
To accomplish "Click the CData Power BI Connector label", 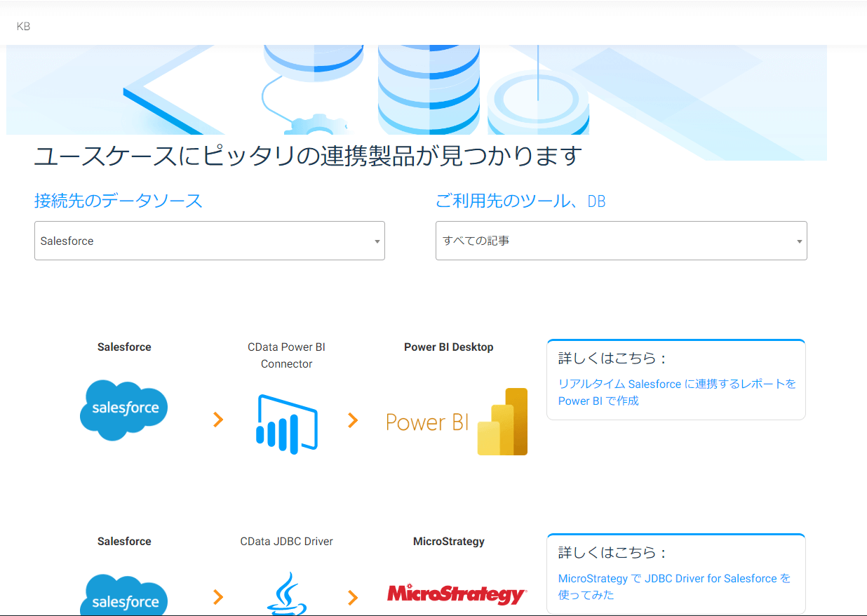I will pyautogui.click(x=287, y=355).
